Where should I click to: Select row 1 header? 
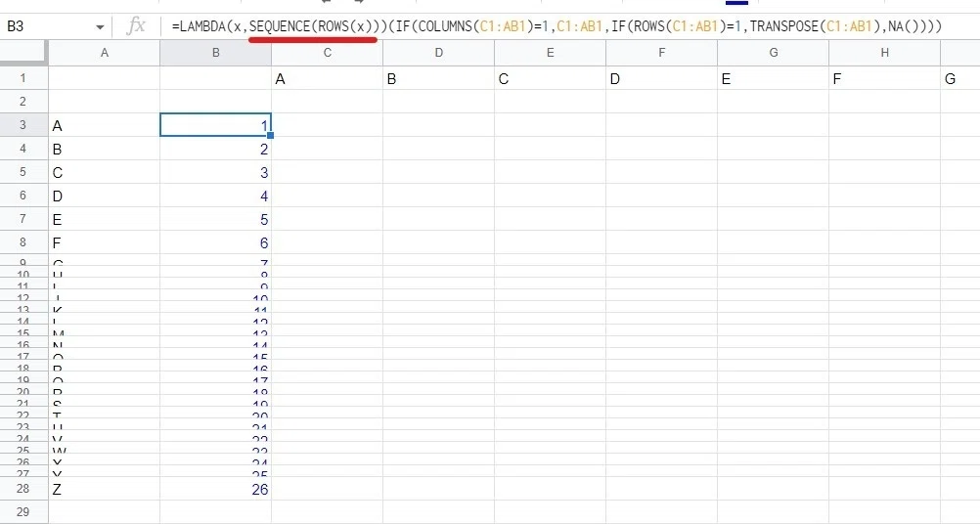tap(23, 78)
